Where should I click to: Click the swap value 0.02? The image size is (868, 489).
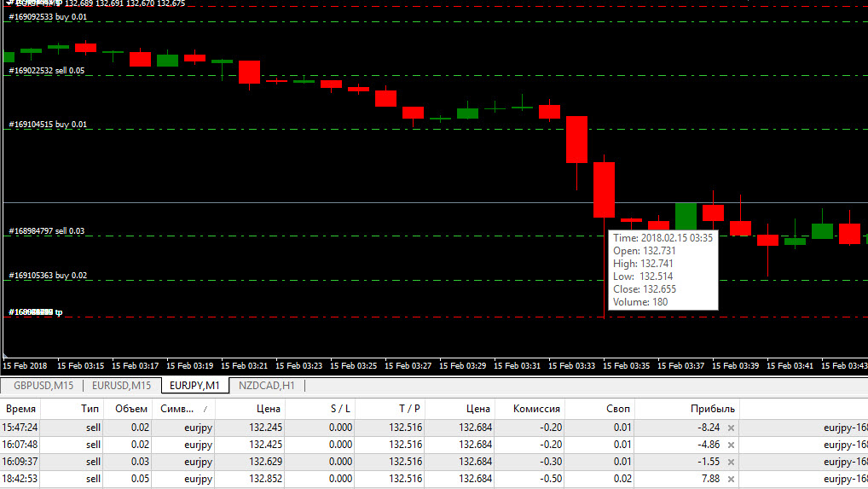pyautogui.click(x=622, y=479)
